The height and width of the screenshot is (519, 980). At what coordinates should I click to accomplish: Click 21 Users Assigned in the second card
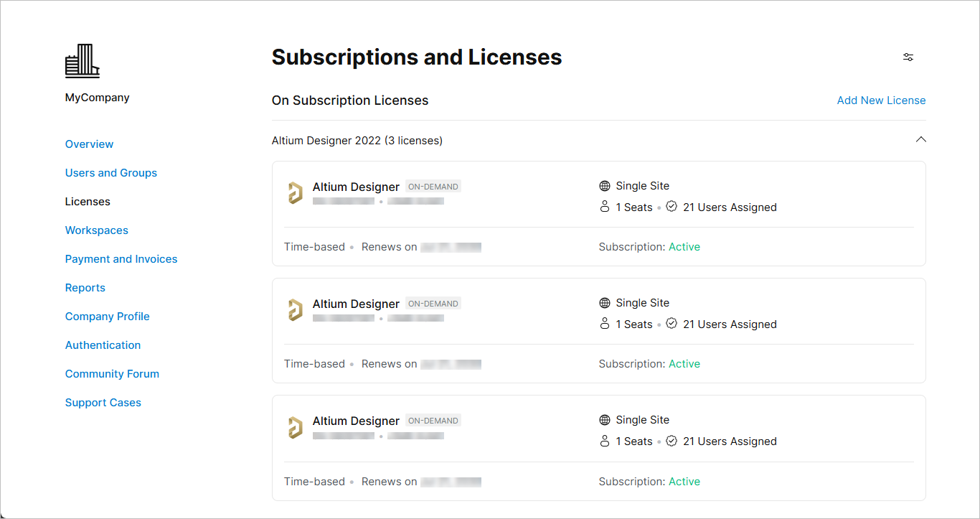coord(730,324)
